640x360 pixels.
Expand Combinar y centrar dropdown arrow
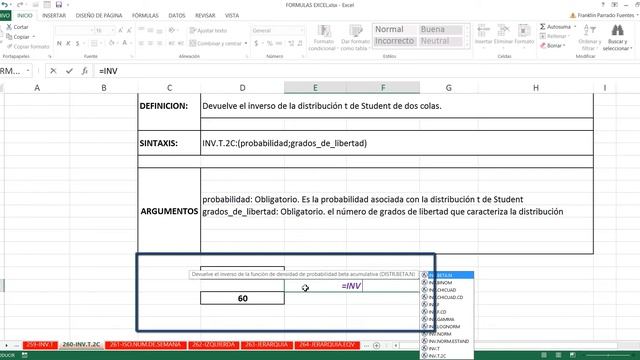tap(246, 43)
